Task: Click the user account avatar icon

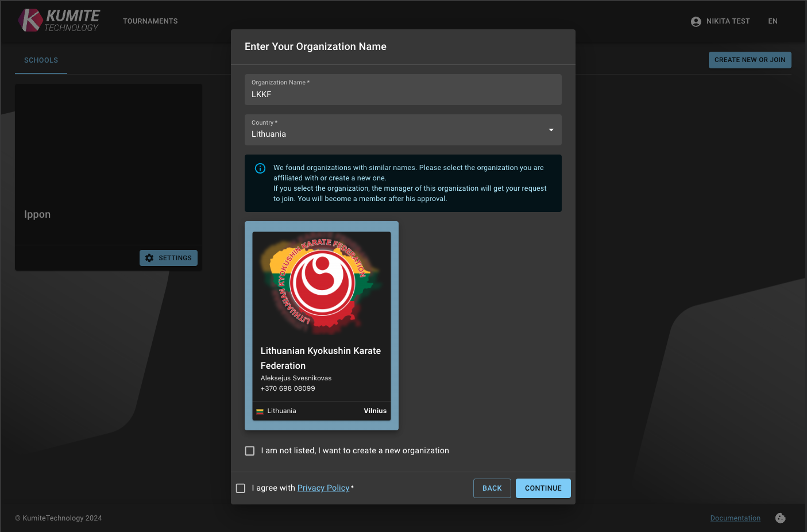Action: (x=696, y=21)
